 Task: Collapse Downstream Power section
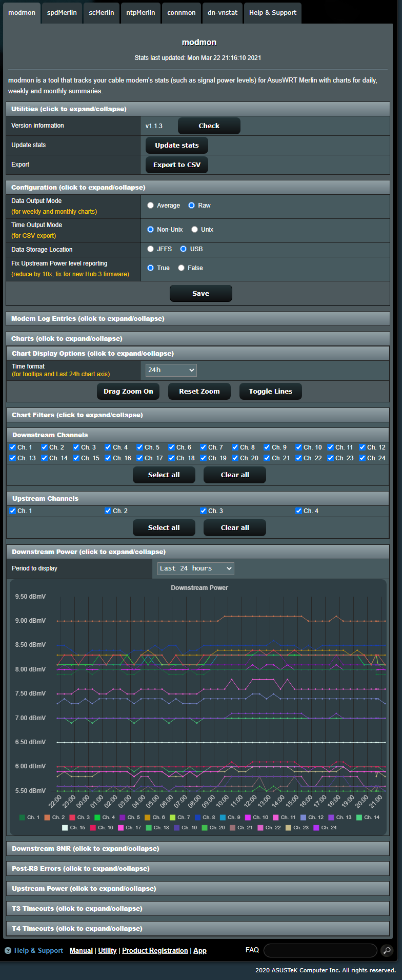pos(198,552)
